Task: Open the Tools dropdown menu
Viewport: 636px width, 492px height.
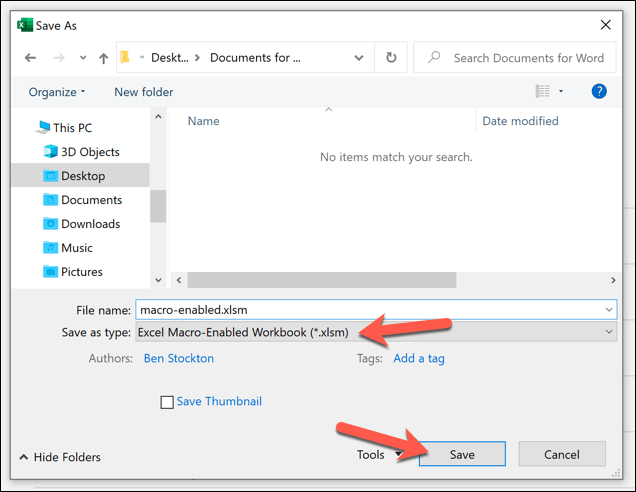Action: 379,455
